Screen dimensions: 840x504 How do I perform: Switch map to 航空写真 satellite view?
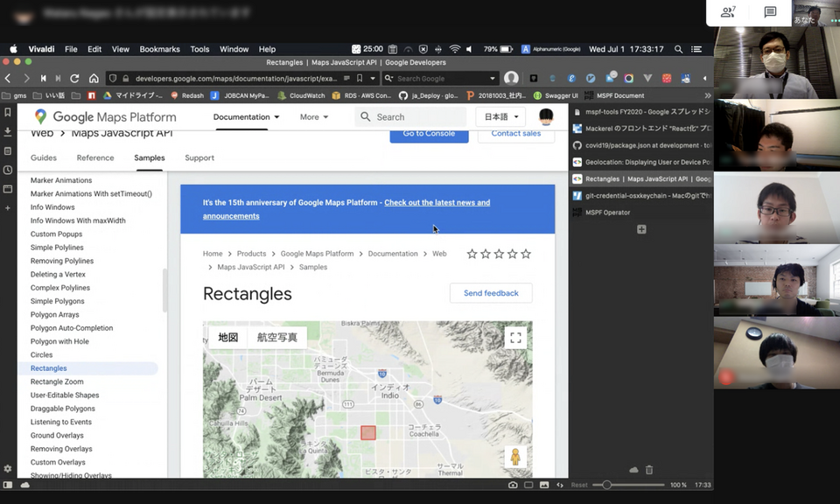point(277,338)
